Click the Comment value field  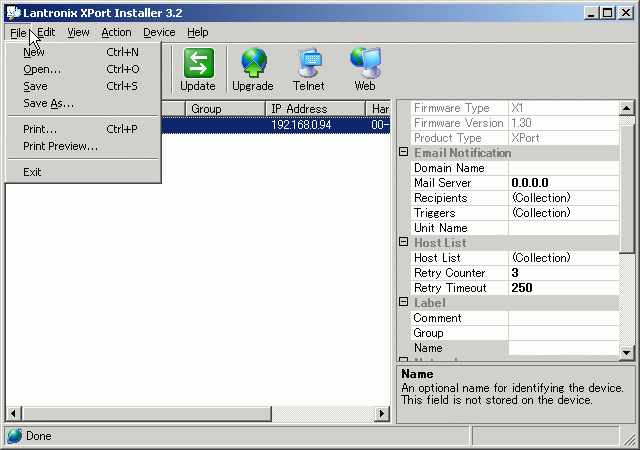coord(564,318)
